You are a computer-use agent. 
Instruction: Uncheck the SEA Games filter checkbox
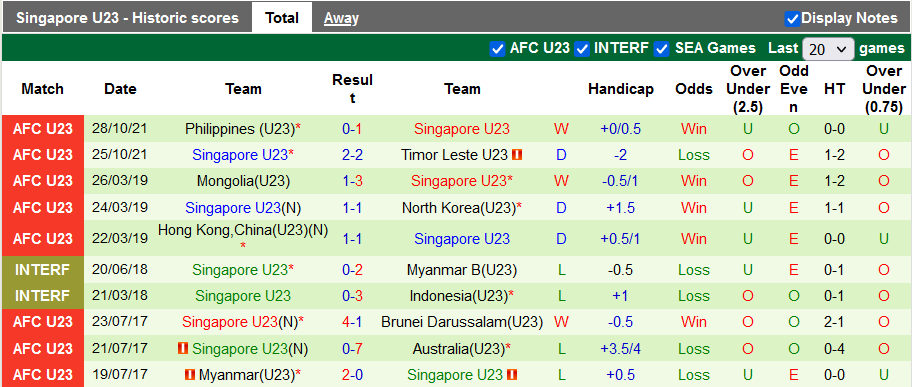[x=662, y=49]
